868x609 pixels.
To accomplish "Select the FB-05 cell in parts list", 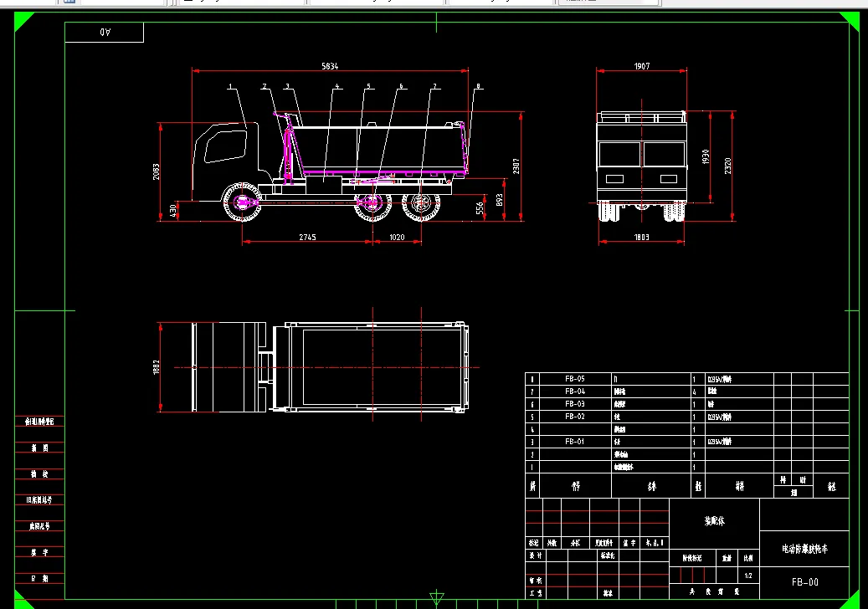I will click(x=574, y=379).
